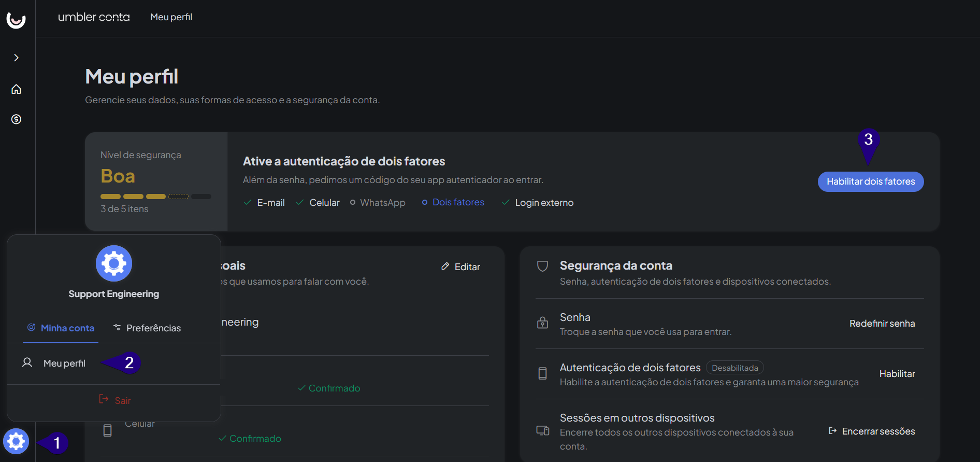Select the Celular security item
Image resolution: width=980 pixels, height=462 pixels.
(318, 203)
